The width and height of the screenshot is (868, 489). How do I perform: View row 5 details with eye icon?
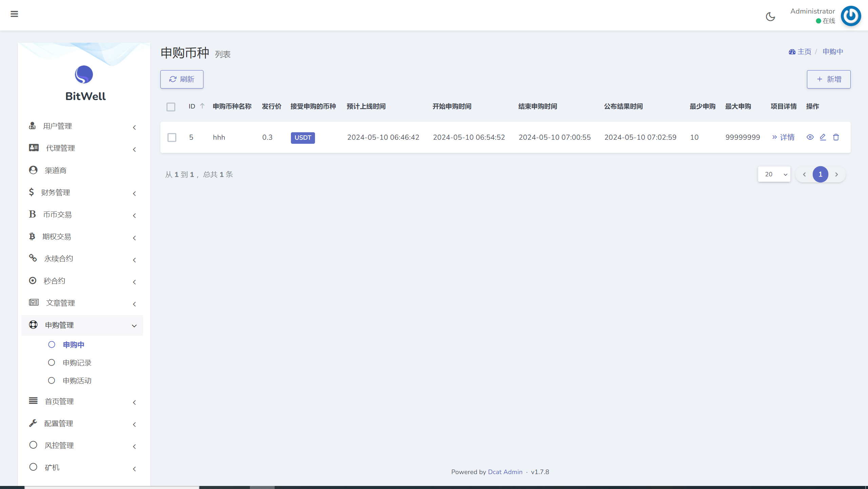[810, 137]
